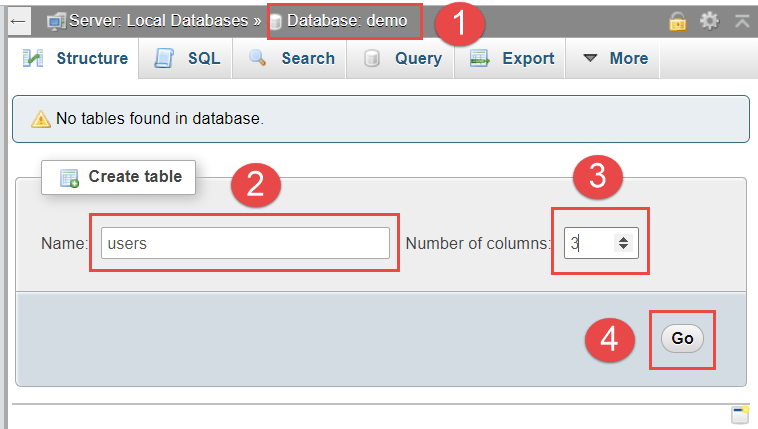The image size is (758, 429).
Task: Click the server icon in breadcrumb
Action: pyautogui.click(x=57, y=21)
